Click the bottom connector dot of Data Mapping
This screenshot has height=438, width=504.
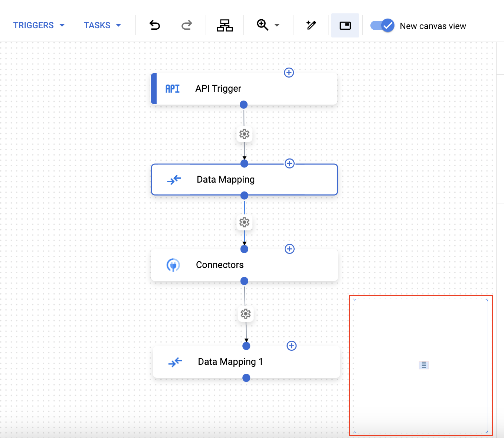[244, 195]
